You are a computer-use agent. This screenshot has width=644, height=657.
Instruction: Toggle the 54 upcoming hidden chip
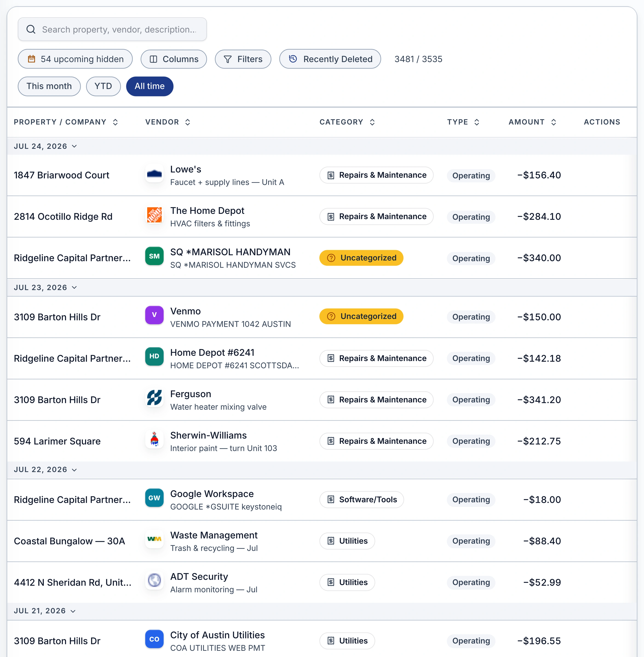75,59
